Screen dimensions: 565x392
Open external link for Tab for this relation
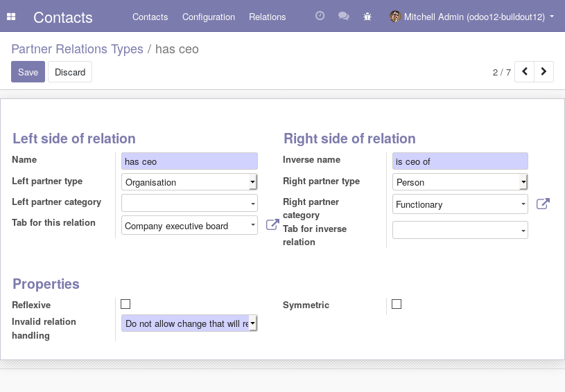[x=272, y=224]
